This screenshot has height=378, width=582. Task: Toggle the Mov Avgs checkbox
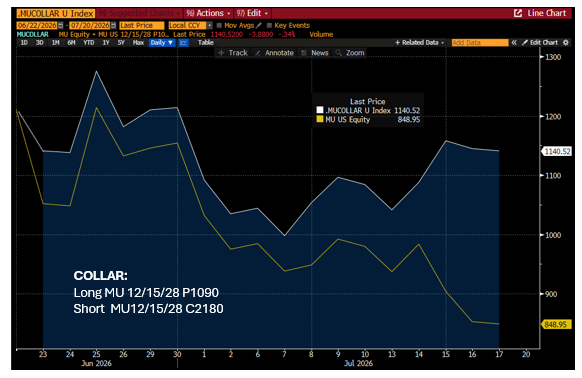[219, 25]
